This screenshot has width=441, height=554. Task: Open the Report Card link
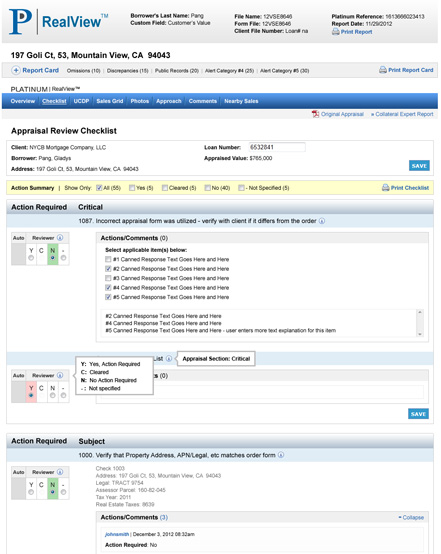pos(41,70)
